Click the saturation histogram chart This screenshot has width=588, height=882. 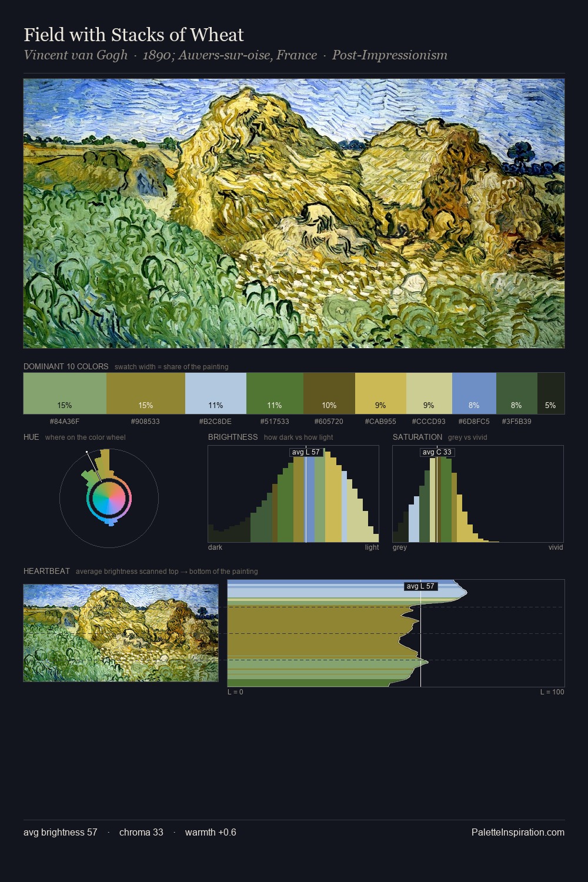(478, 494)
